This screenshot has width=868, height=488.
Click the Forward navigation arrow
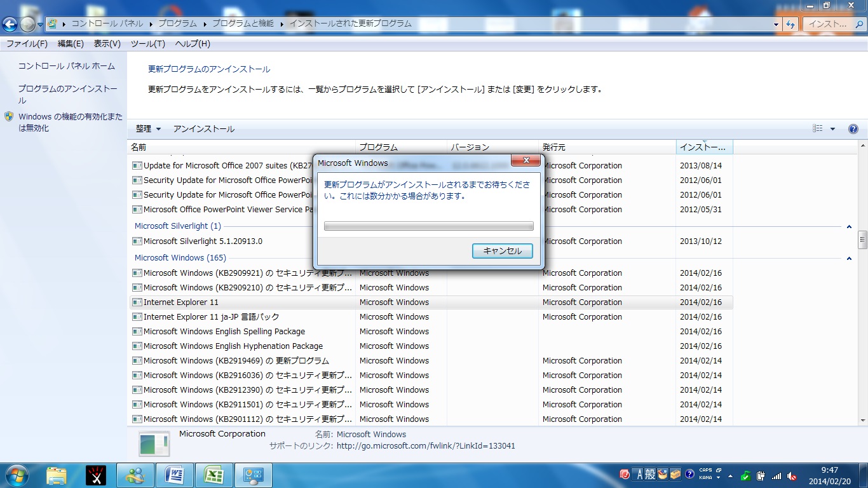tap(28, 24)
